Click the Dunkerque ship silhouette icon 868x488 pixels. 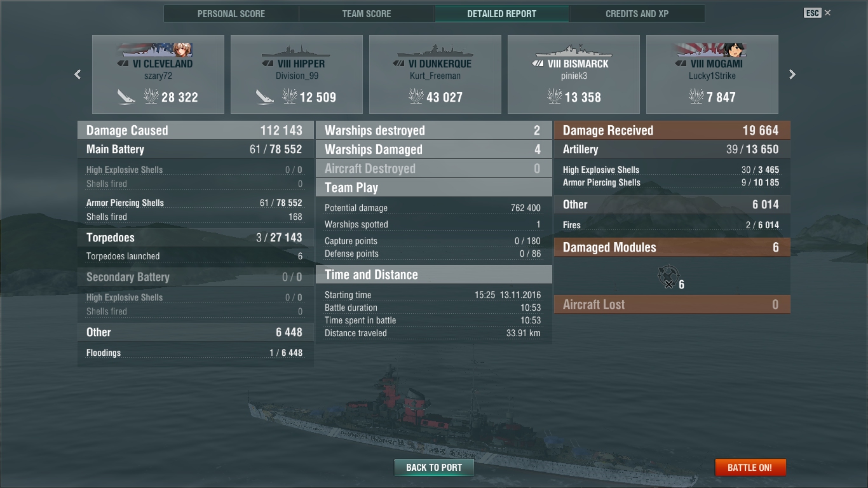point(435,51)
